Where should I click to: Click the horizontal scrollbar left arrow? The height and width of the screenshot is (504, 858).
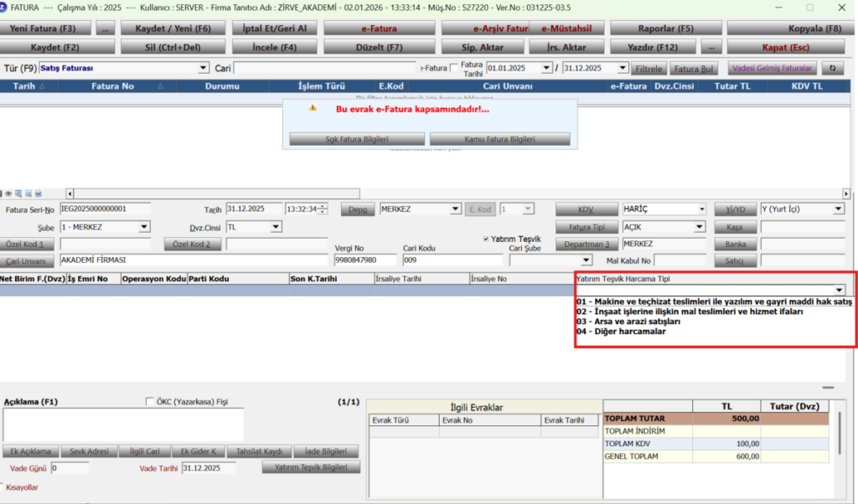tap(70, 193)
